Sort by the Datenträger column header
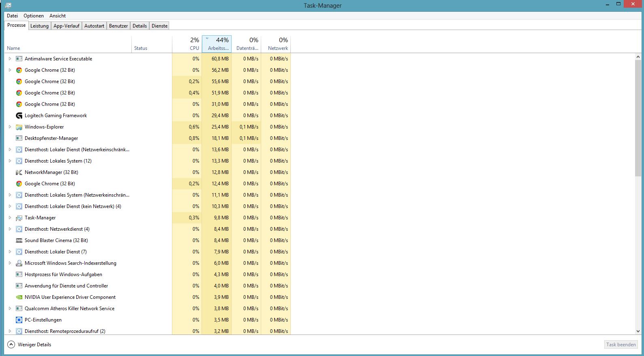 coord(246,44)
